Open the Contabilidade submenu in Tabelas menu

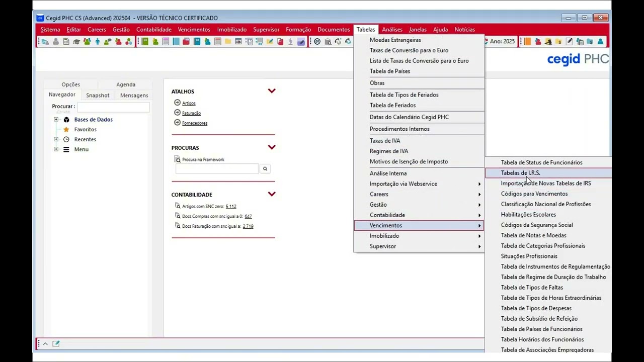[419, 215]
